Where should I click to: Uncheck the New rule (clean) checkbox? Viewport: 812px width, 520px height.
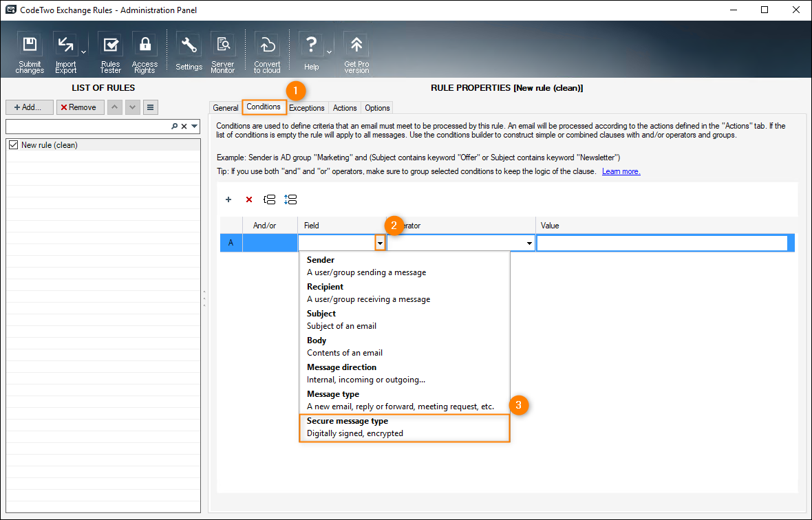pos(14,145)
